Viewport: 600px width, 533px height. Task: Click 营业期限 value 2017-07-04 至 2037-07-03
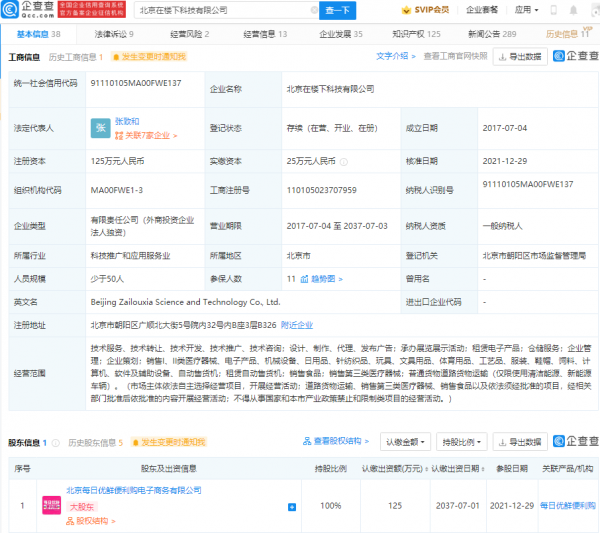337,226
